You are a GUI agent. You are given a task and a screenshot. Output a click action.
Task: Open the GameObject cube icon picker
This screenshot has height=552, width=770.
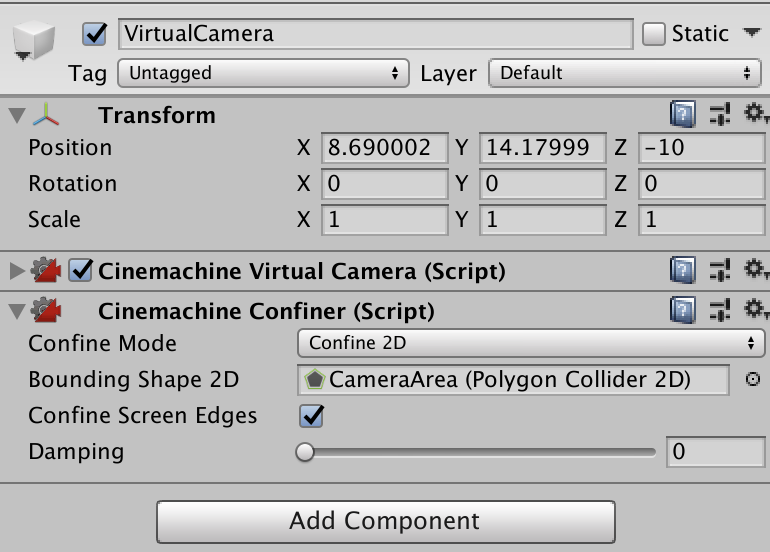[x=33, y=42]
